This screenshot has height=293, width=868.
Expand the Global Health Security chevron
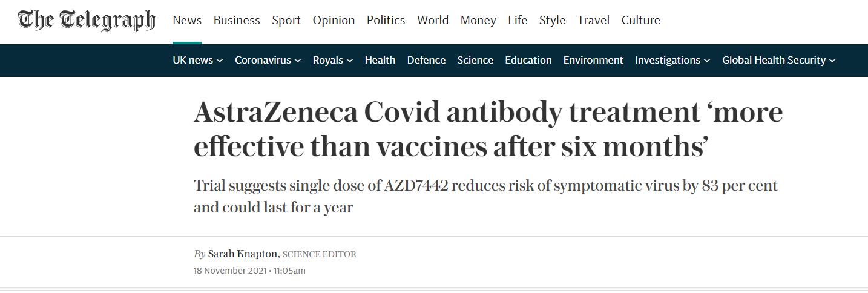(832, 61)
